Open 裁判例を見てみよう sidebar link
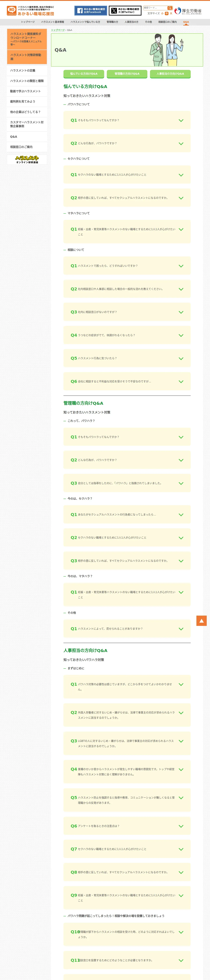Viewport: 210px width, 980px height. [27, 102]
